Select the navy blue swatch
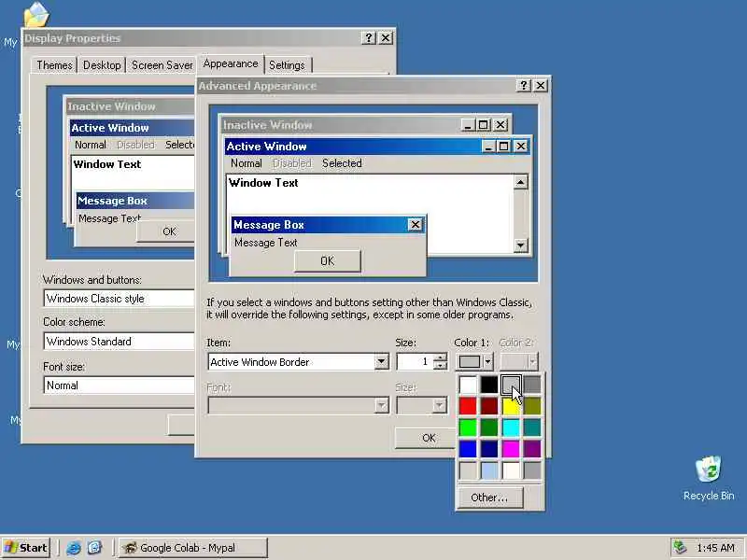The width and height of the screenshot is (747, 560). click(488, 449)
